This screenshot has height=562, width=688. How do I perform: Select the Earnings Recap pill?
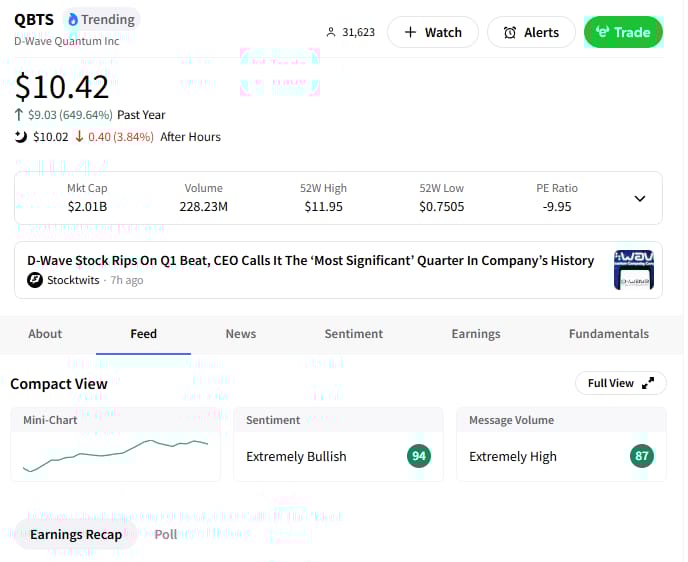point(76,534)
